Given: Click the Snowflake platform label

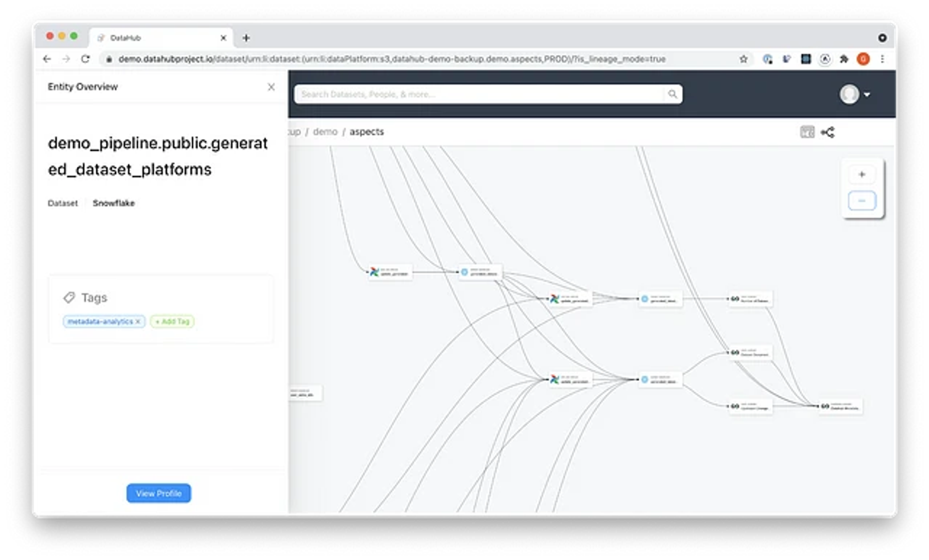Looking at the screenshot, I should 114,203.
